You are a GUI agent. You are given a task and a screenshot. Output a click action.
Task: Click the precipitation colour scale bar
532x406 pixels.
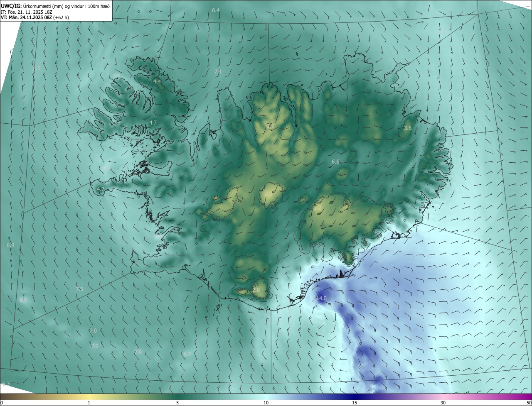[x=266, y=396]
